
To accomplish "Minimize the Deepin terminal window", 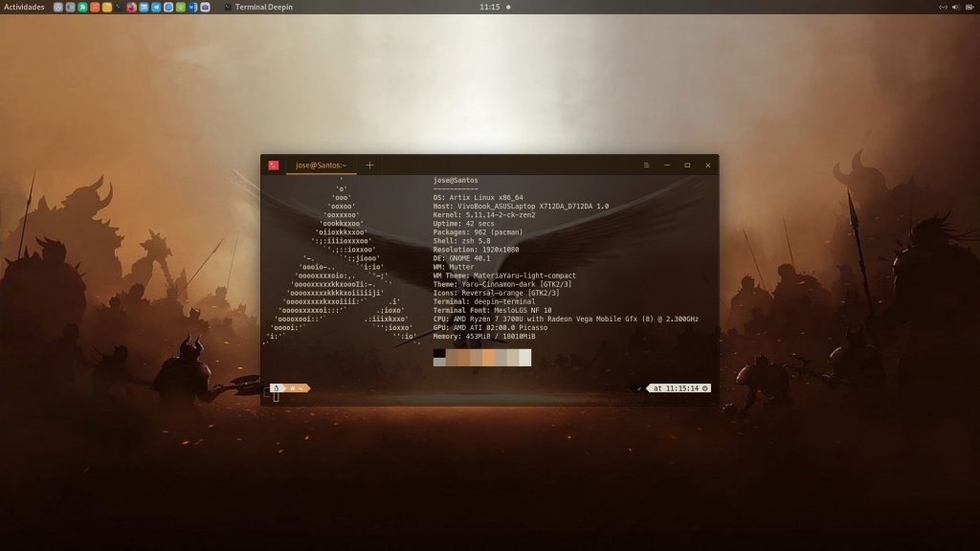I will [x=667, y=165].
